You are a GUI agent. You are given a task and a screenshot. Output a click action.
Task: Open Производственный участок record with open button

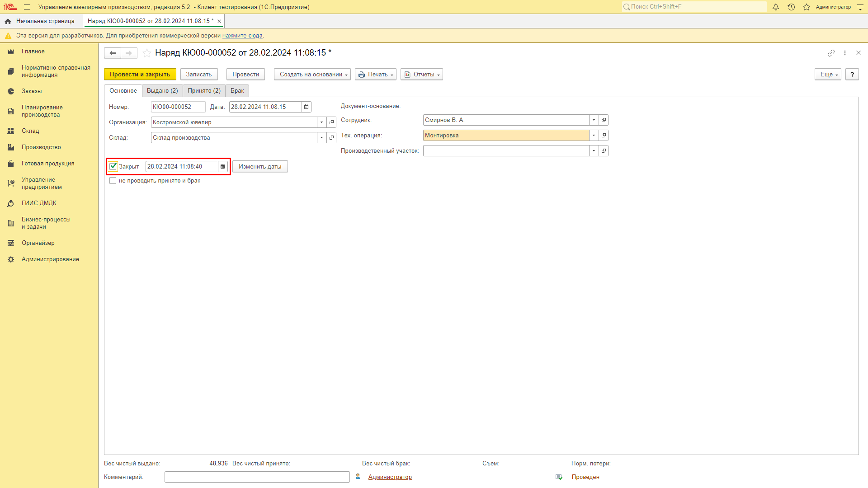coord(604,151)
